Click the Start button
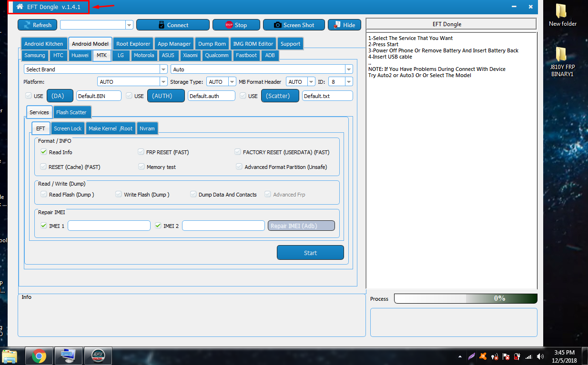 [310, 253]
